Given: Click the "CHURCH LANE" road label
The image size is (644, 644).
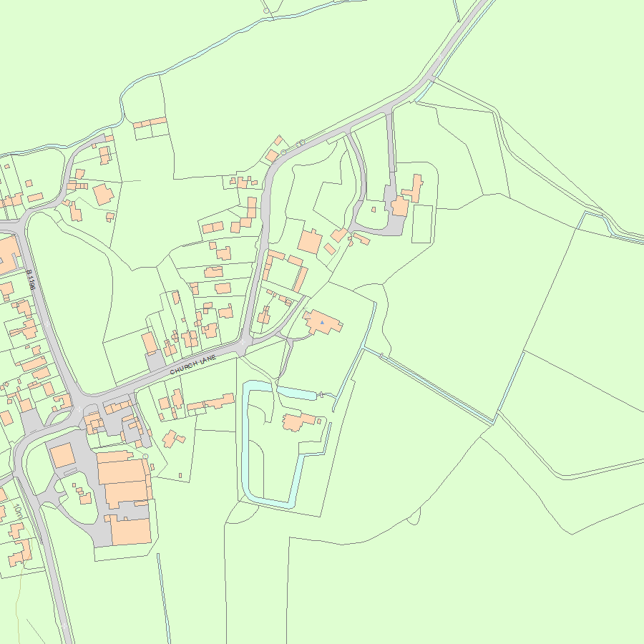Looking at the screenshot, I should [193, 365].
